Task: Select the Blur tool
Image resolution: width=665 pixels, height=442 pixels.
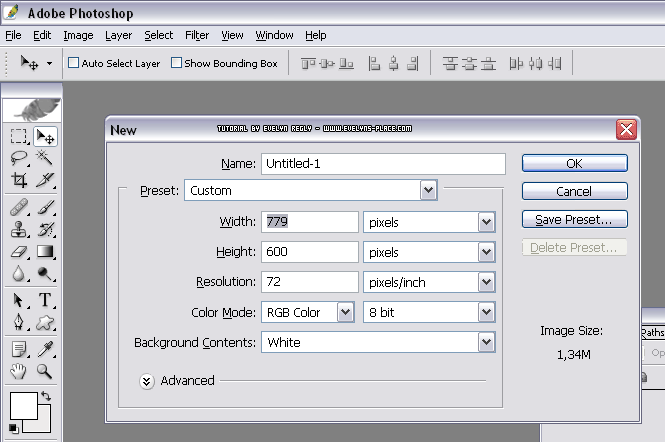Action: 19,274
